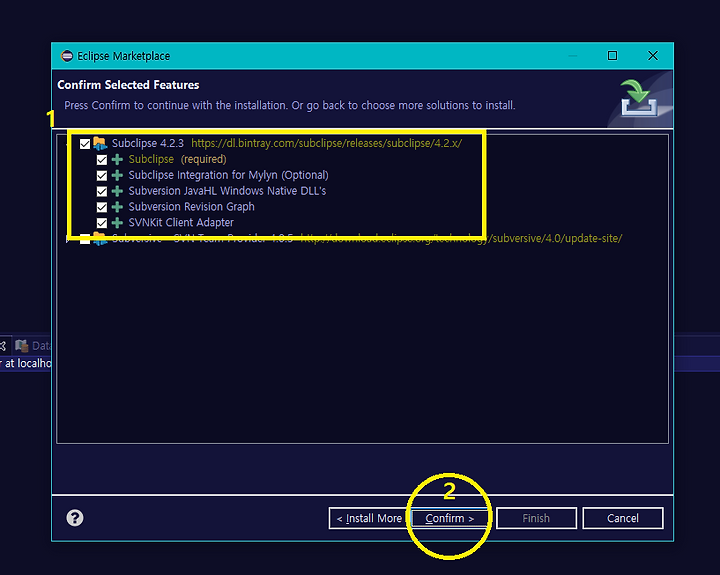This screenshot has height=575, width=720.
Task: Check the Subversive SVN Team Provider checkbox
Action: pos(85,239)
